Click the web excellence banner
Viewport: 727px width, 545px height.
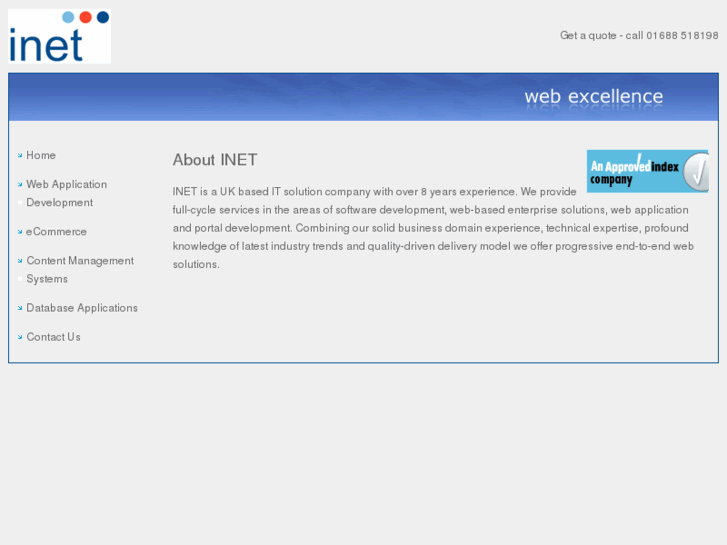click(x=364, y=97)
